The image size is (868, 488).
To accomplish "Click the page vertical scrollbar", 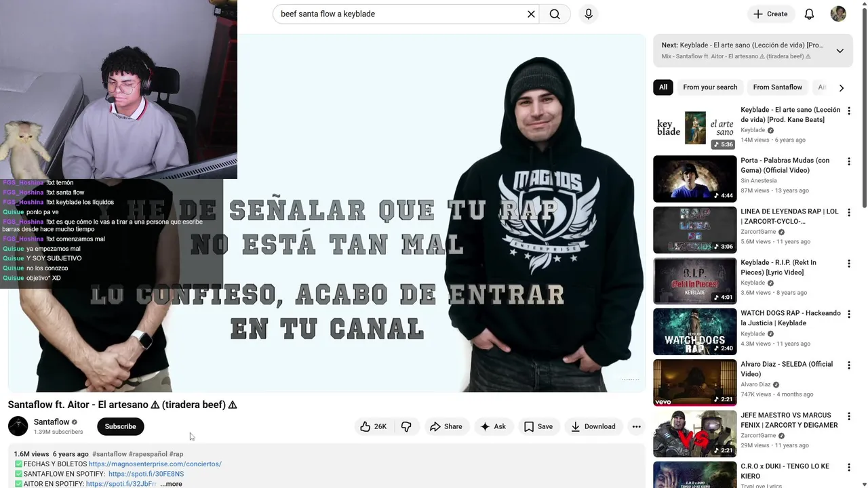I will (864, 108).
